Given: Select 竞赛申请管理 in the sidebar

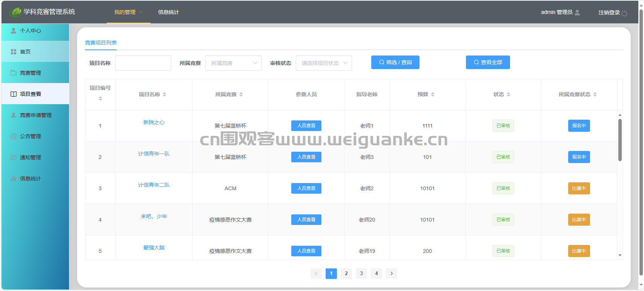Looking at the screenshot, I should [x=35, y=115].
